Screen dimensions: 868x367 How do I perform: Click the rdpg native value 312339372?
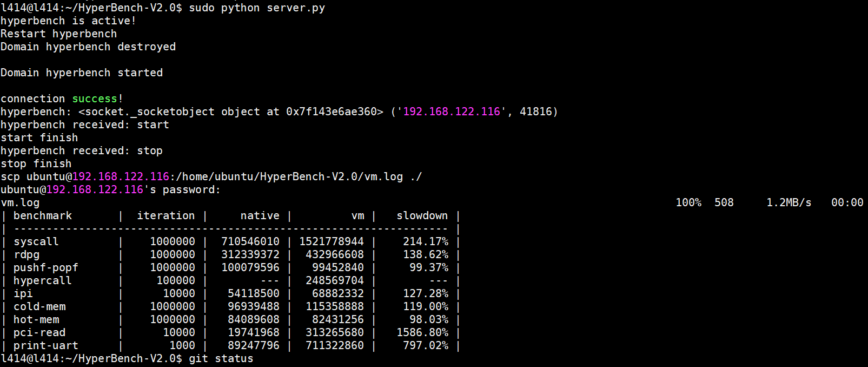point(250,254)
